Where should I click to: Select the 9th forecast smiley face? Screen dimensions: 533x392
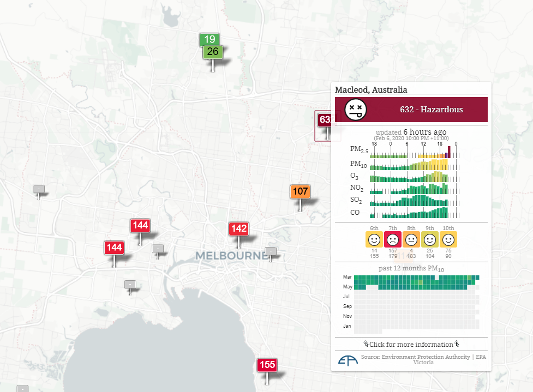pyautogui.click(x=430, y=239)
